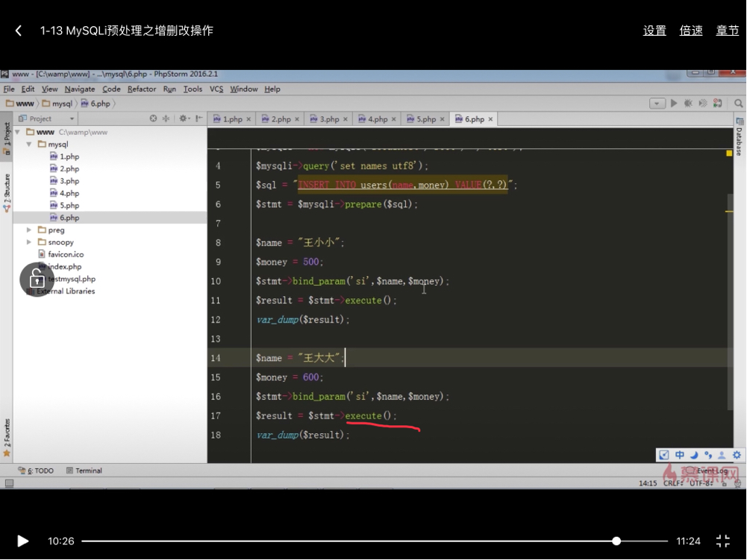Open the Refactor menu
This screenshot has height=560, width=747.
tap(142, 89)
